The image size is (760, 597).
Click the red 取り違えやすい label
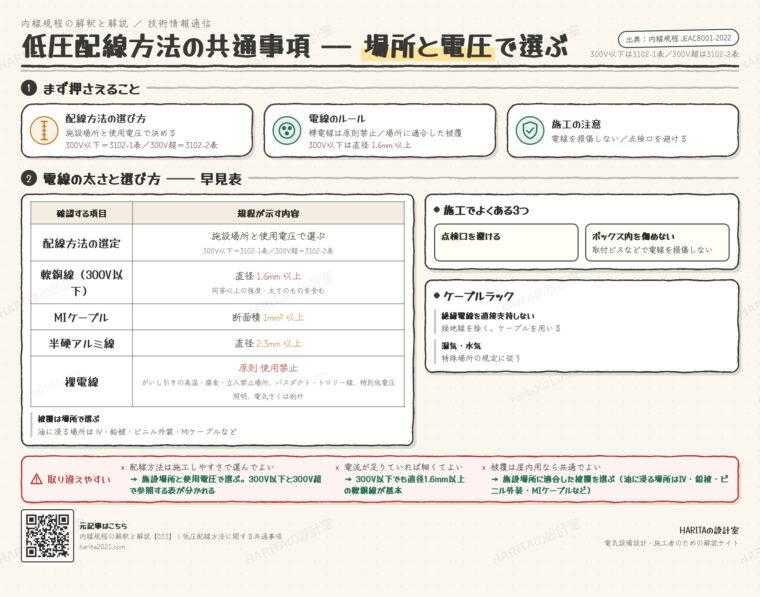(x=79, y=479)
